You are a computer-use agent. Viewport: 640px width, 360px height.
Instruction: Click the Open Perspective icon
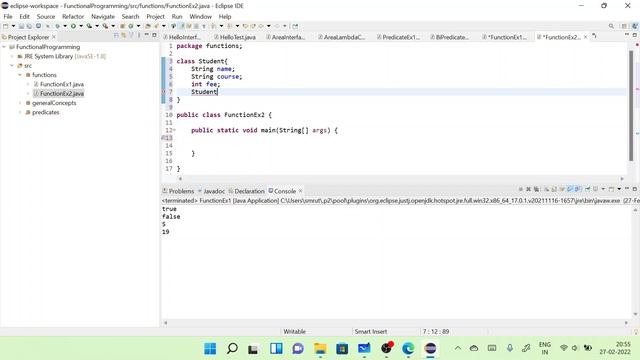(x=624, y=26)
